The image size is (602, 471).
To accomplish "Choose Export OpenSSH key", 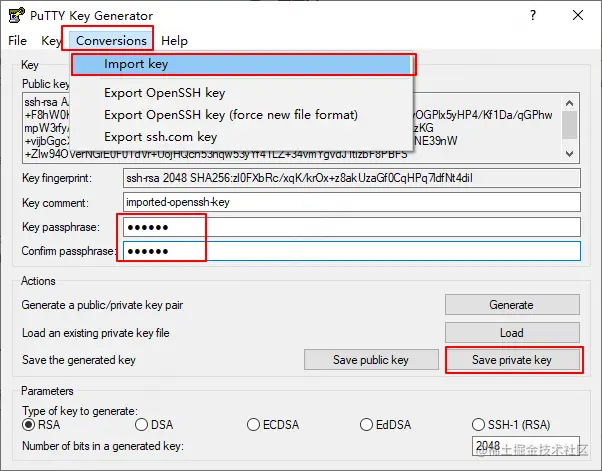I will [x=164, y=93].
